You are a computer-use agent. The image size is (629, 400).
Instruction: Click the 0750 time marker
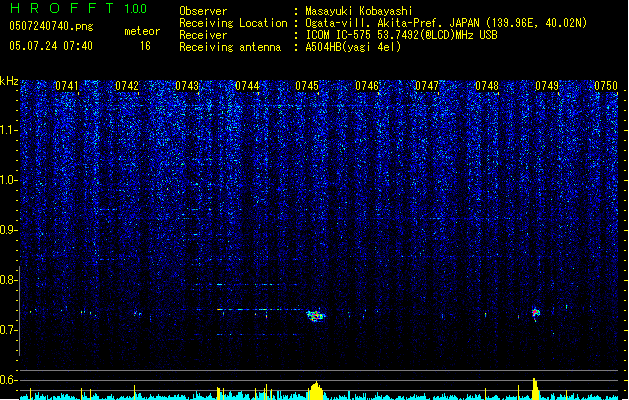point(606,86)
